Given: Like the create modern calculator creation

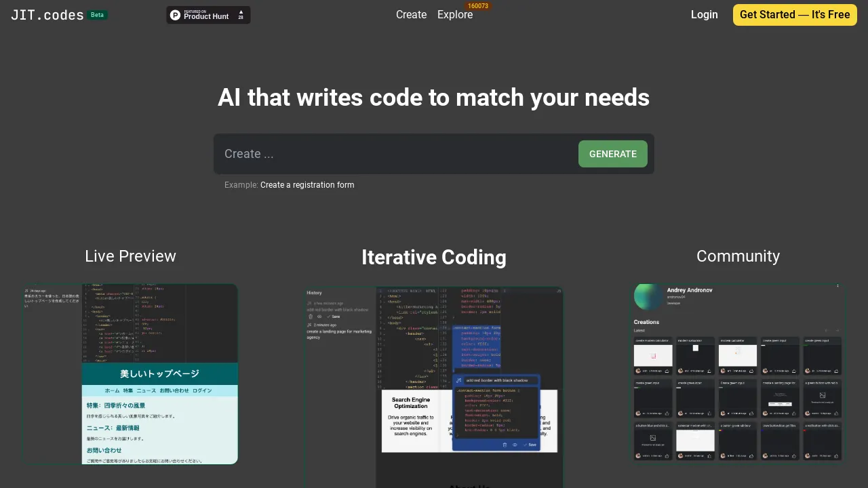Looking at the screenshot, I should click(x=667, y=371).
